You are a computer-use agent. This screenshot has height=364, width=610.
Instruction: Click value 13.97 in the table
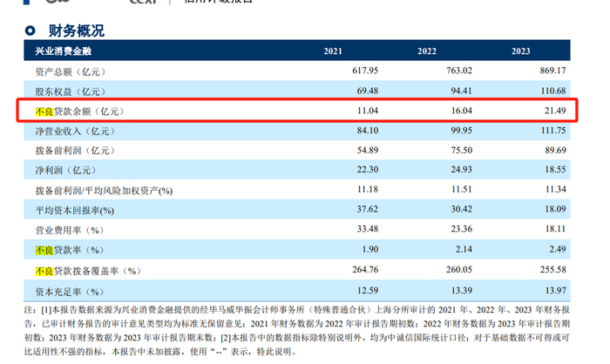(x=555, y=291)
